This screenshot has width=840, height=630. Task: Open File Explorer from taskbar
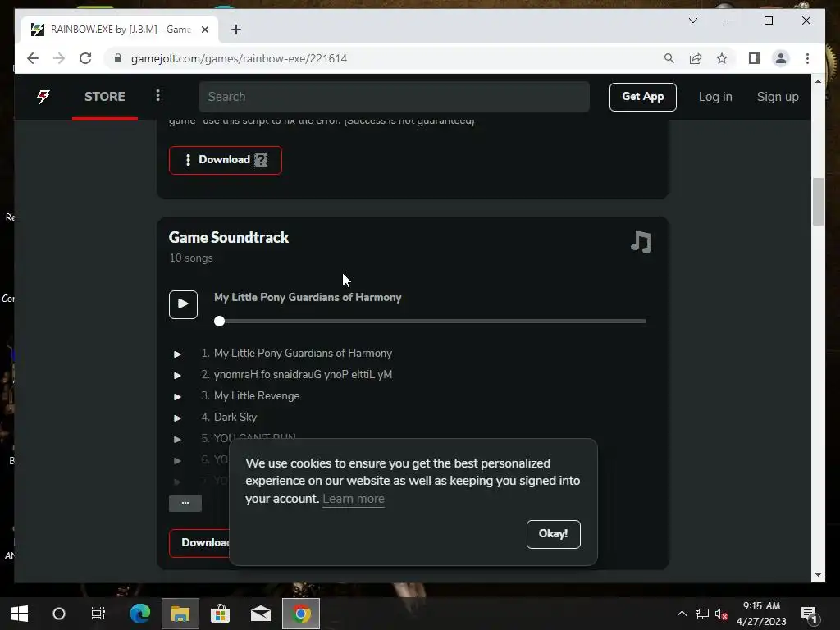[x=180, y=614]
